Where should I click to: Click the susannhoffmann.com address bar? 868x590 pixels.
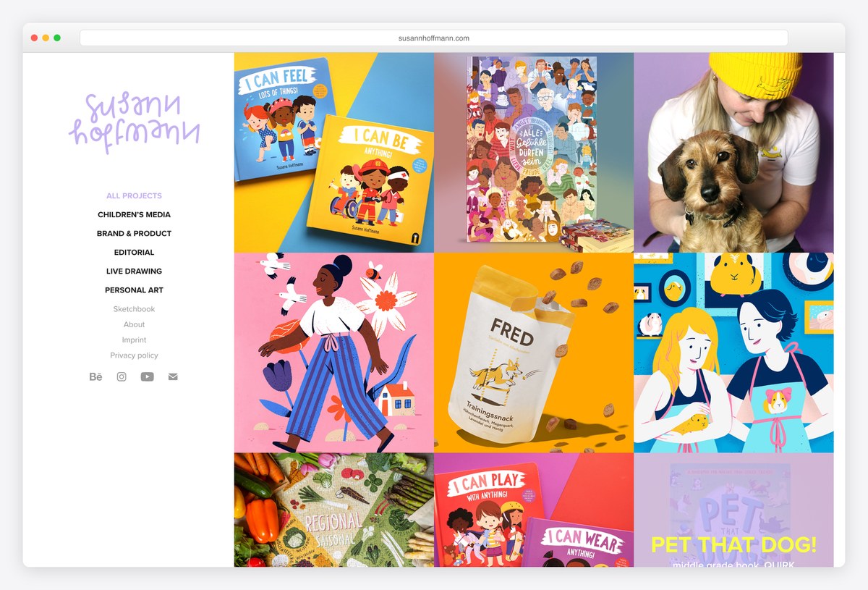coord(434,38)
